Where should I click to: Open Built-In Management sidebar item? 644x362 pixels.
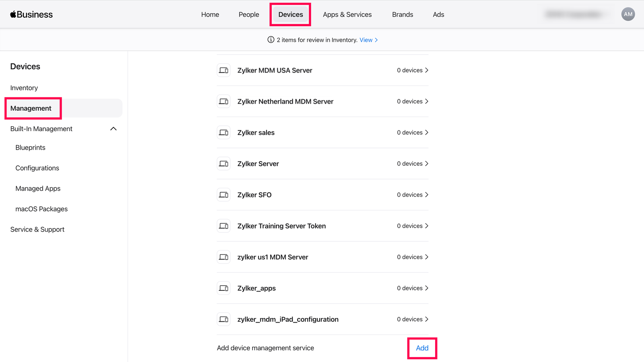(41, 129)
